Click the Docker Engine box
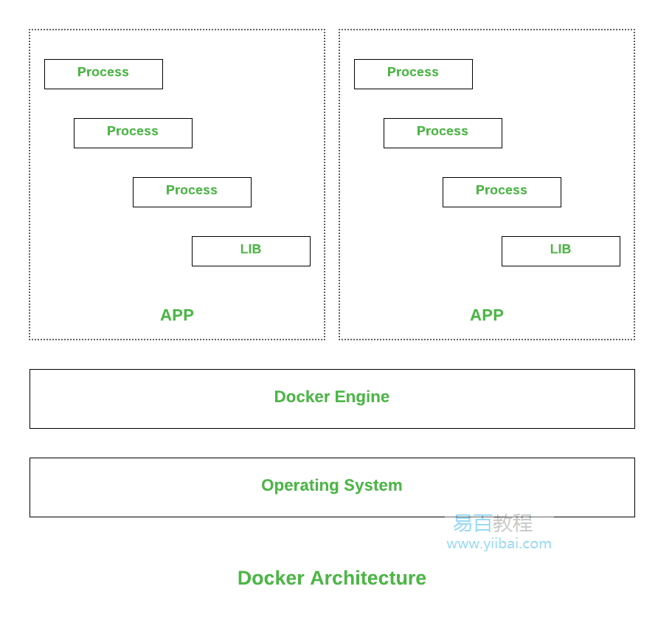The height and width of the screenshot is (631, 672). point(332,399)
